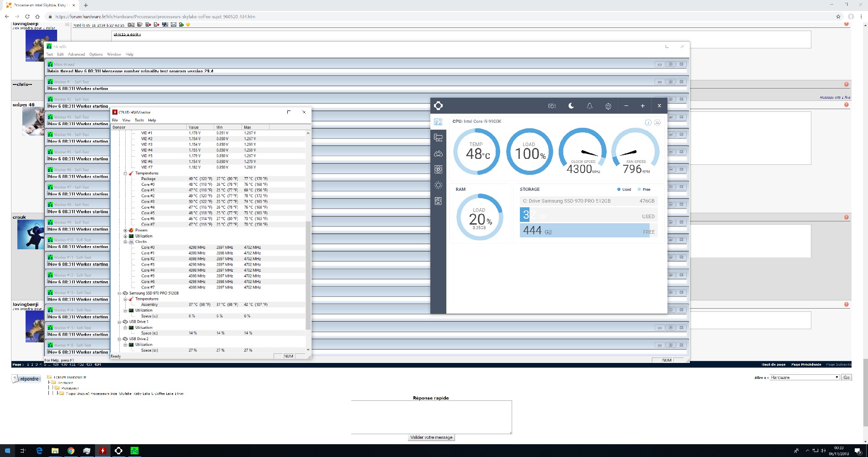Open the CAM dashboard sidebar tab
The width and height of the screenshot is (868, 457).
click(x=438, y=122)
